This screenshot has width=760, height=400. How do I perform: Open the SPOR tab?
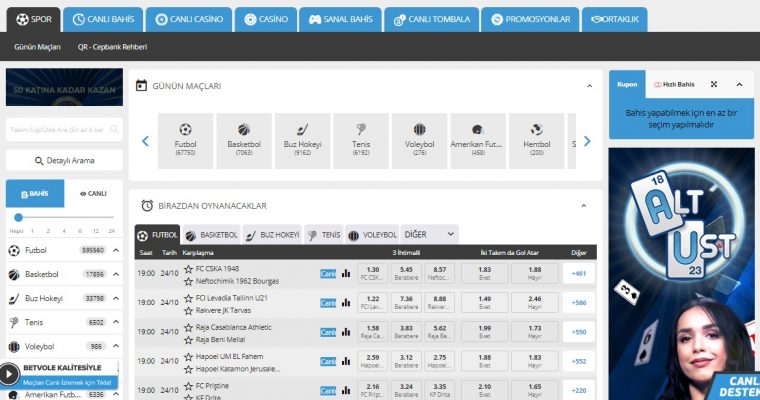click(x=33, y=19)
